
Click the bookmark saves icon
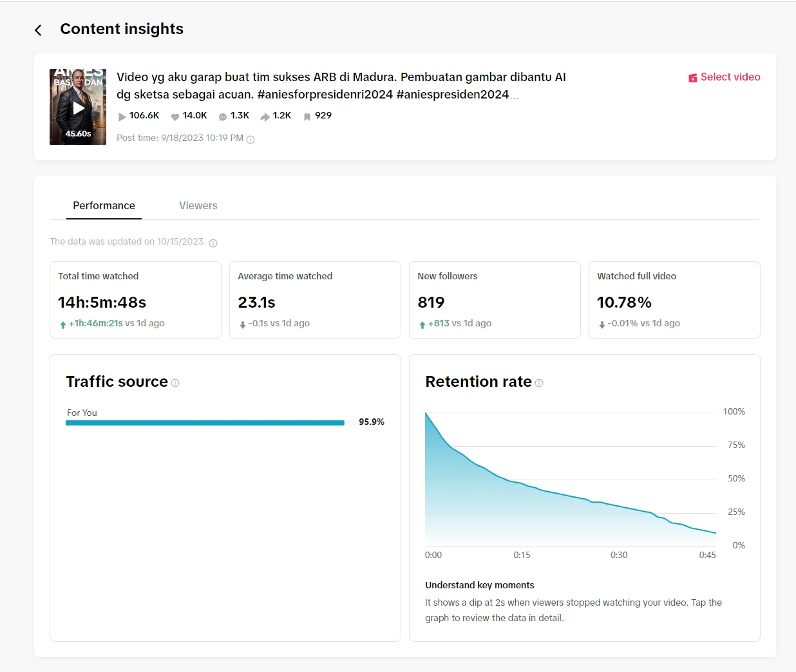(x=307, y=117)
